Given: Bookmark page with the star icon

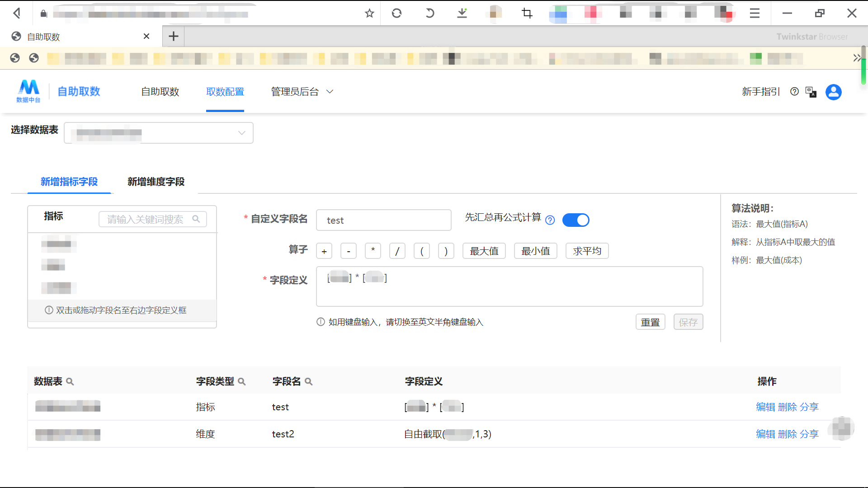Looking at the screenshot, I should pyautogui.click(x=369, y=13).
